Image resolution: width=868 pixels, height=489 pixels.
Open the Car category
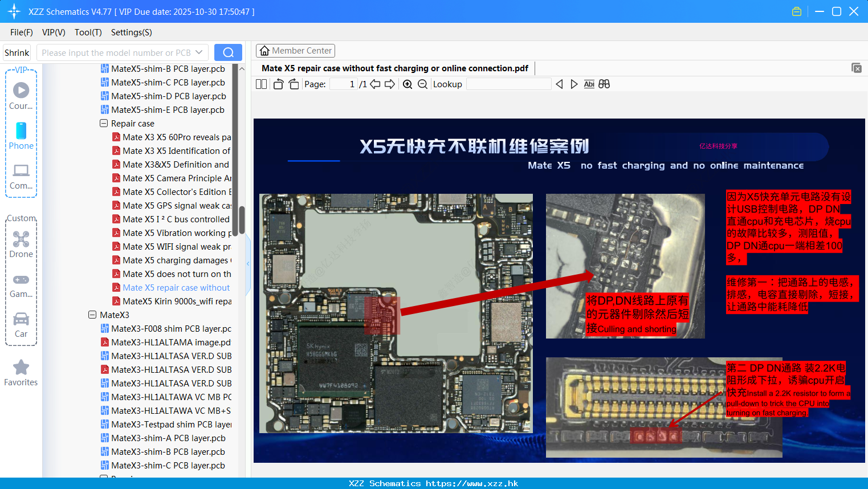pos(21,325)
